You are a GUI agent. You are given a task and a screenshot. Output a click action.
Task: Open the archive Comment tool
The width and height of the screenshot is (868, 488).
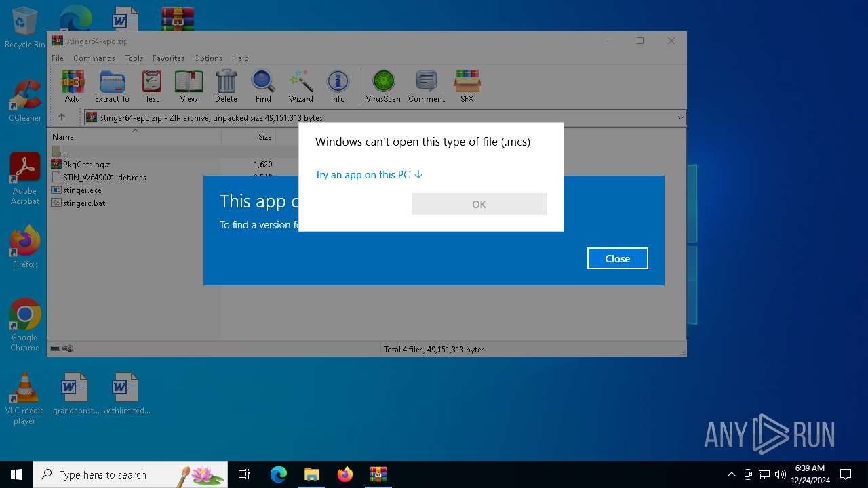tap(427, 86)
